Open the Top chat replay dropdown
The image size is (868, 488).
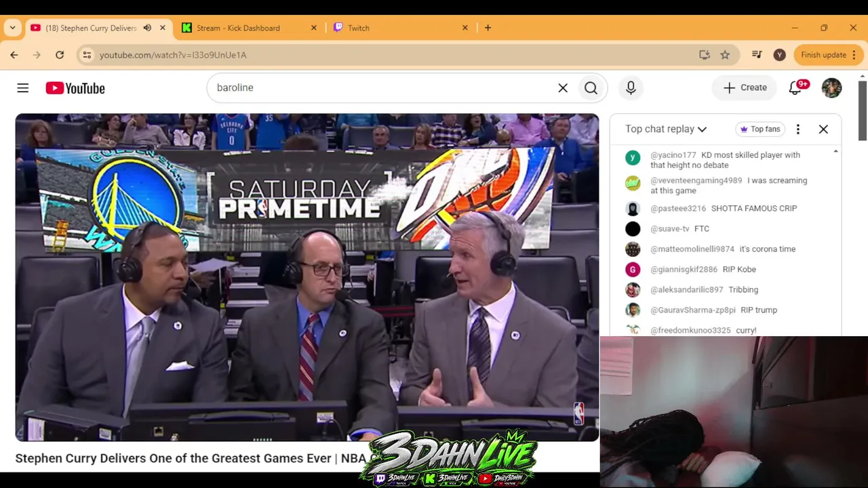(666, 129)
